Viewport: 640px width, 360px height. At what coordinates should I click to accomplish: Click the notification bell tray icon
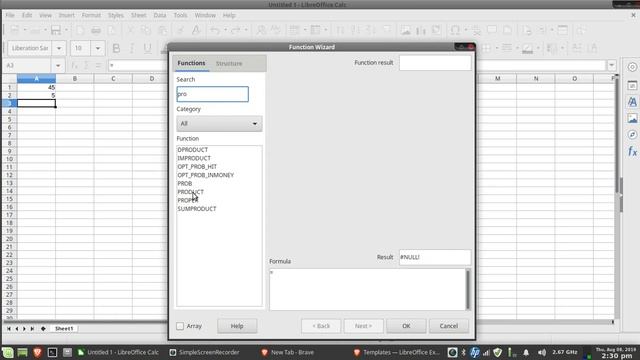pyautogui.click(x=526, y=352)
